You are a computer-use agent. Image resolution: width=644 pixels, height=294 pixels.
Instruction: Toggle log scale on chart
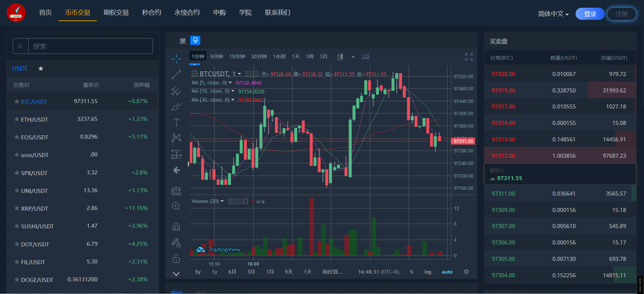coord(428,272)
